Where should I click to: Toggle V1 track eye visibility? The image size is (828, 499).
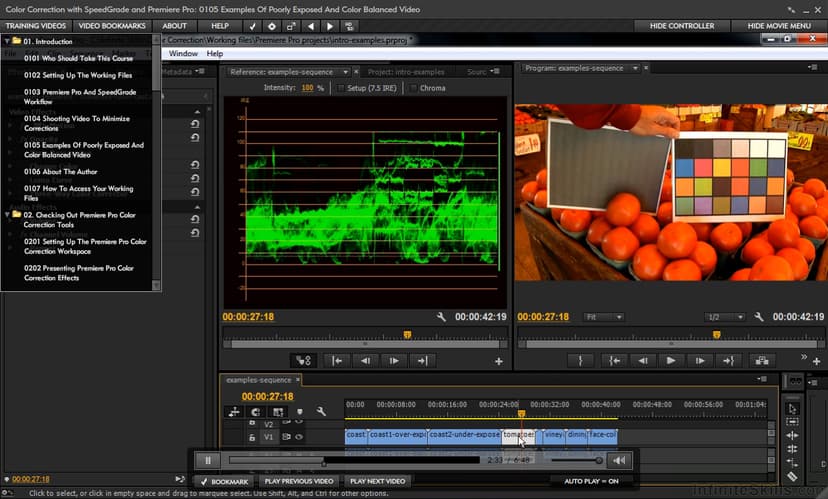(x=299, y=437)
